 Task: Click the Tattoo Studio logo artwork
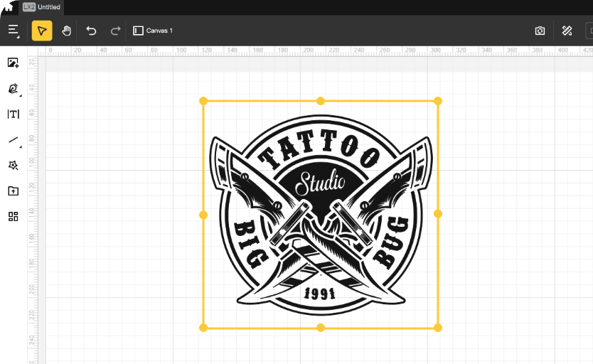pos(320,213)
